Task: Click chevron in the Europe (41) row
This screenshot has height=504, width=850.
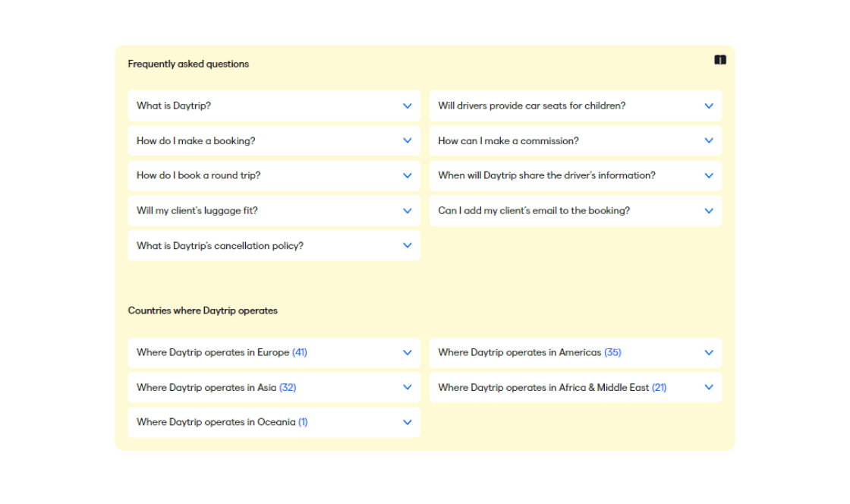Action: [x=407, y=353]
